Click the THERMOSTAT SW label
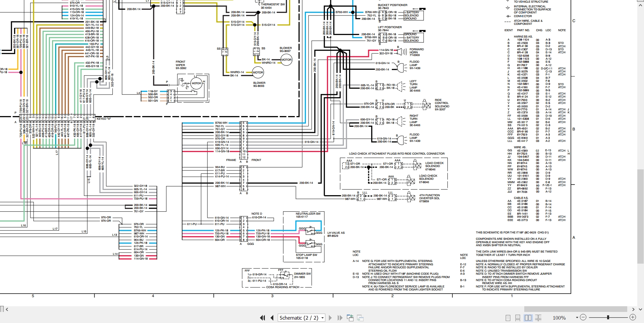Viewport: 644px width, 323px height. [273, 4]
